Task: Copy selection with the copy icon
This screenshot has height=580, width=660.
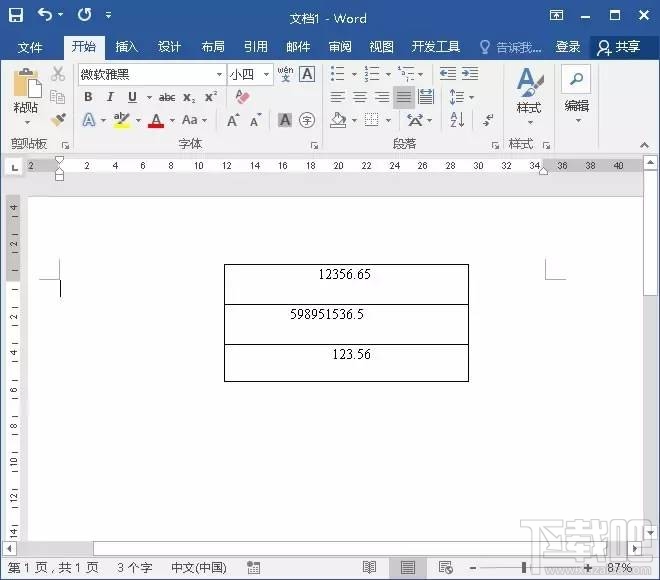Action: [x=57, y=97]
